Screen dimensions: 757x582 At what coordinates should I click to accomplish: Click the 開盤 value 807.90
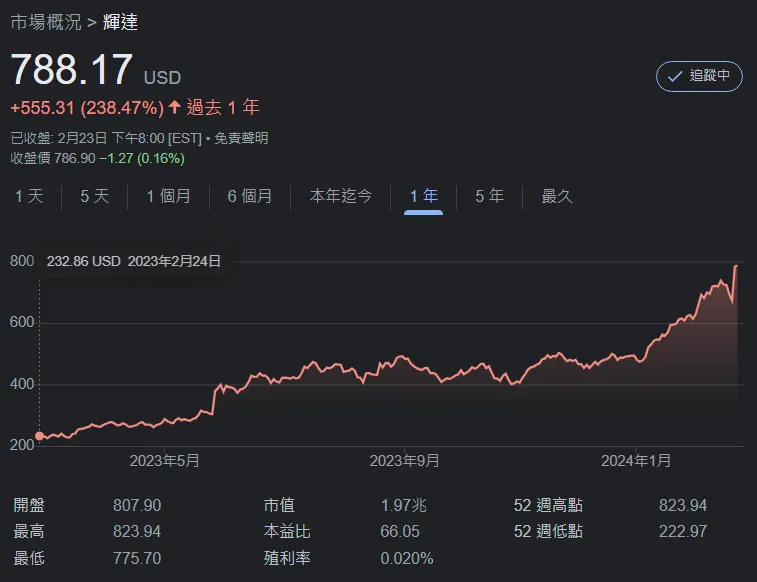click(137, 505)
